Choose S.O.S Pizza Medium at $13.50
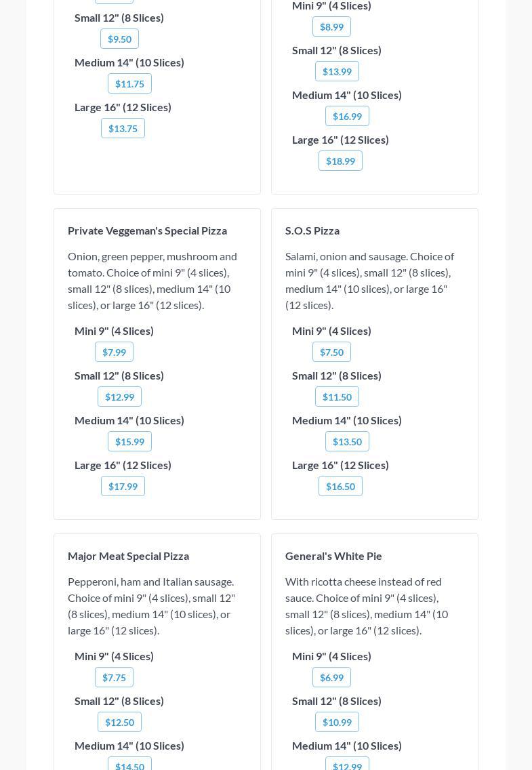This screenshot has height=770, width=532. click(x=347, y=442)
